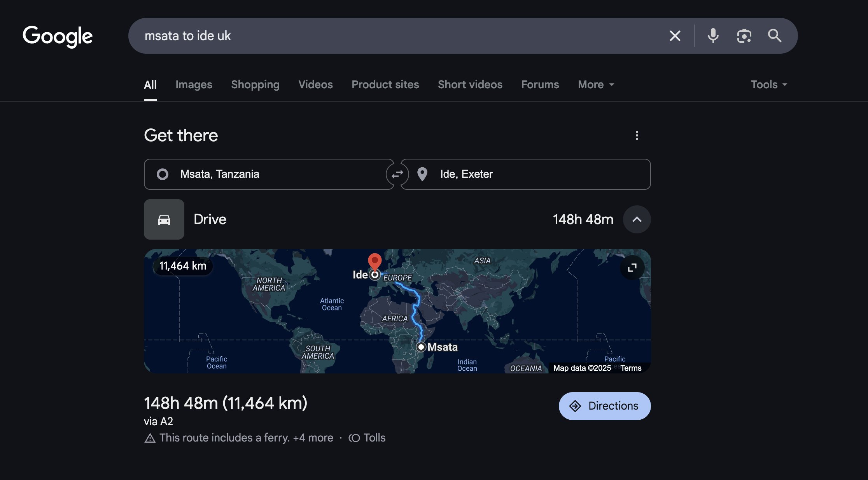Click the red Ide destination pin on map
The width and height of the screenshot is (868, 480).
[375, 262]
